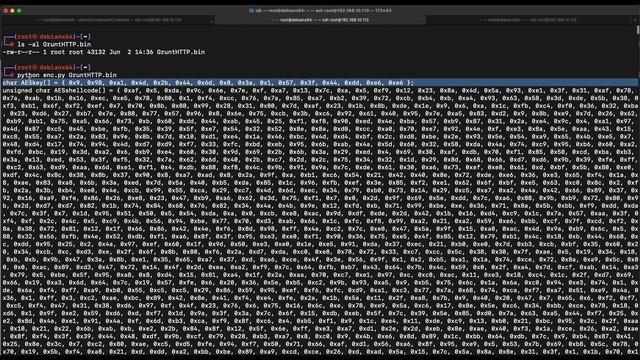Viewport: 640px width, 360px height.
Task: Maximize the terminal with green button
Action: (x=19, y=11)
